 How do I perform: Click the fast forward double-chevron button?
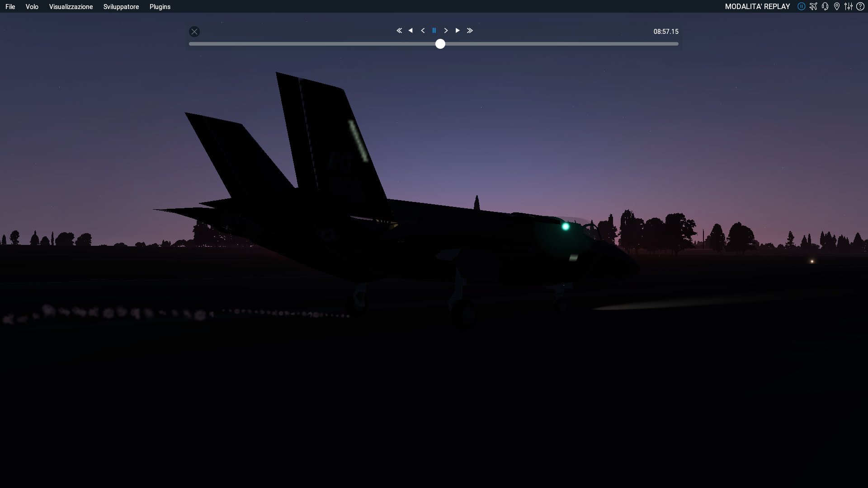coord(470,31)
